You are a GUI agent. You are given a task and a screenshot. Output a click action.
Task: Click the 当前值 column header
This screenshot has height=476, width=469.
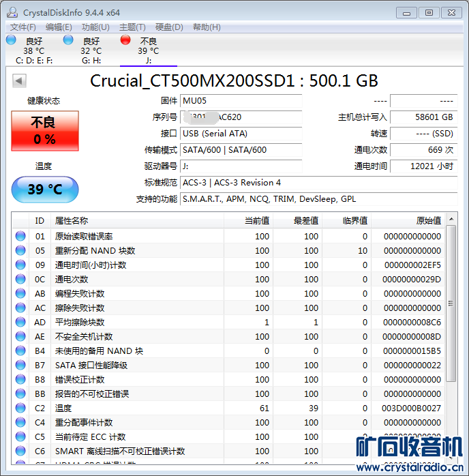point(248,221)
